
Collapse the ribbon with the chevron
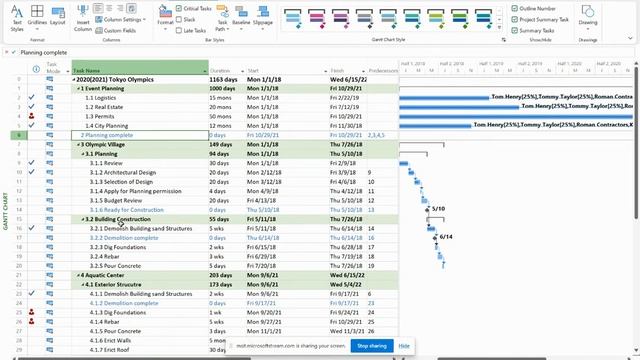630,38
